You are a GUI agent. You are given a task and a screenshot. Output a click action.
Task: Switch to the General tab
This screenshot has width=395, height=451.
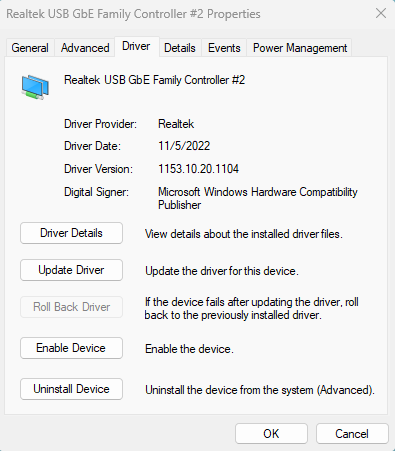[x=30, y=48]
